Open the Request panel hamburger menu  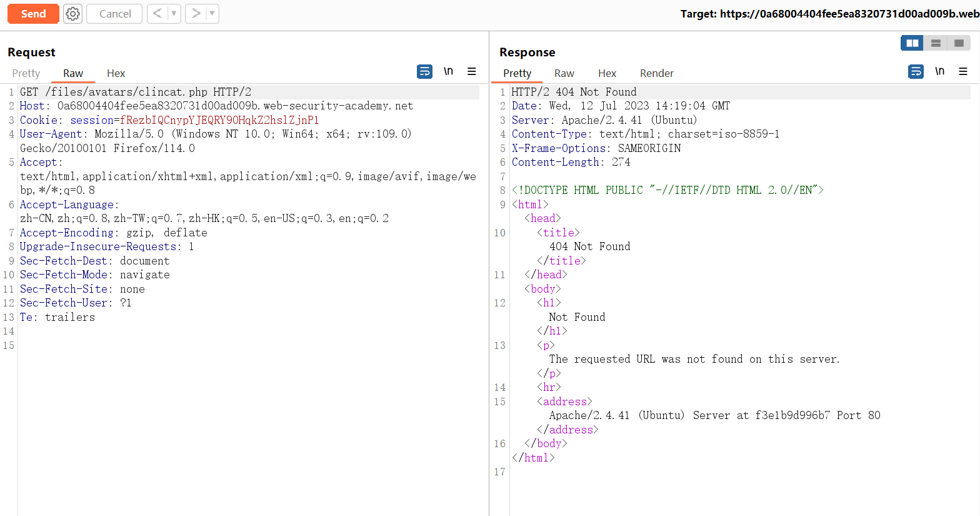[x=472, y=72]
